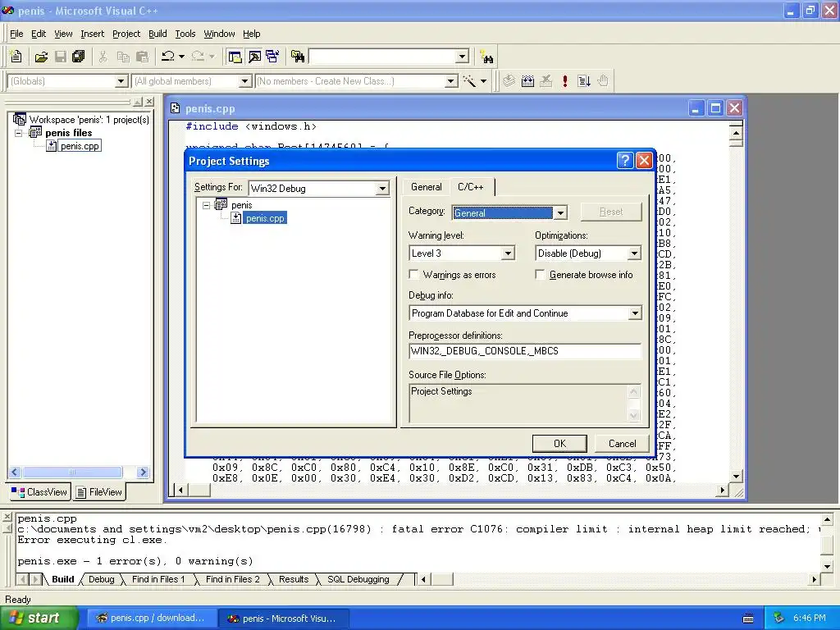Switch to the ClassView tab
The width and height of the screenshot is (840, 630).
(39, 492)
